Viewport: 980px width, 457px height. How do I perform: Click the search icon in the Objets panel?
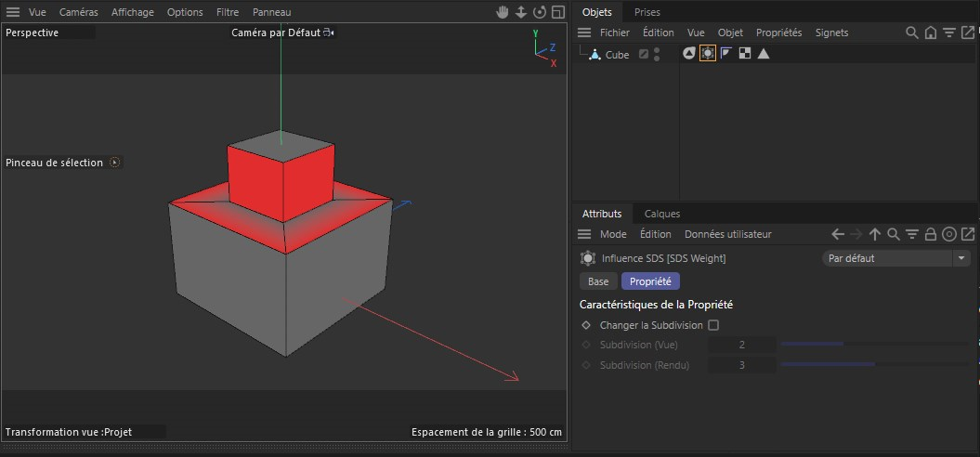pos(912,33)
